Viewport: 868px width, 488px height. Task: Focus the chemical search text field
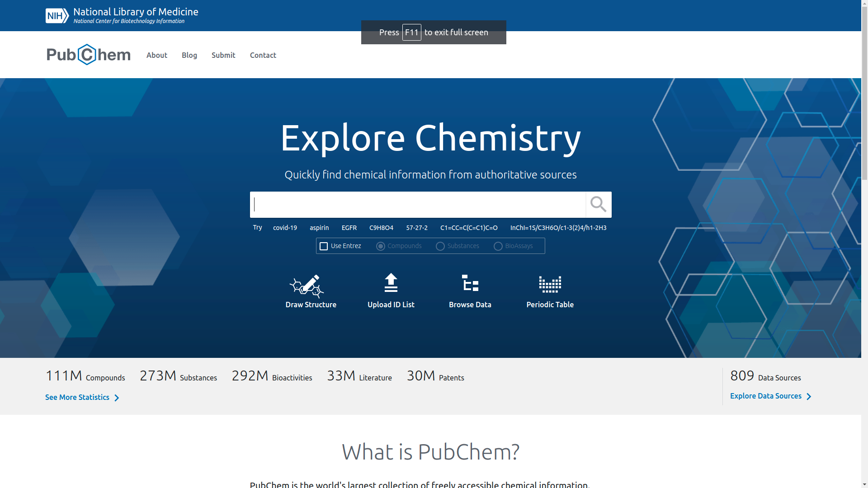tap(418, 205)
